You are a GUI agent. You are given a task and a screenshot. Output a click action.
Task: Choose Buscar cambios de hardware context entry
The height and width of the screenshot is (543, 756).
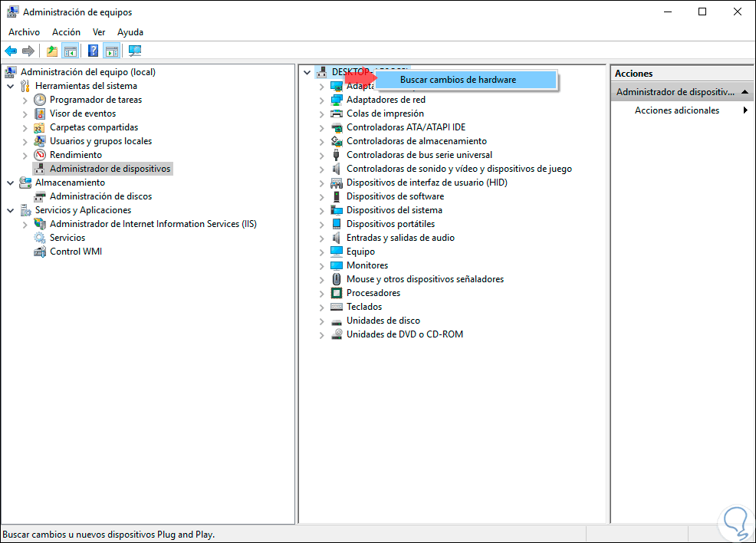[465, 80]
